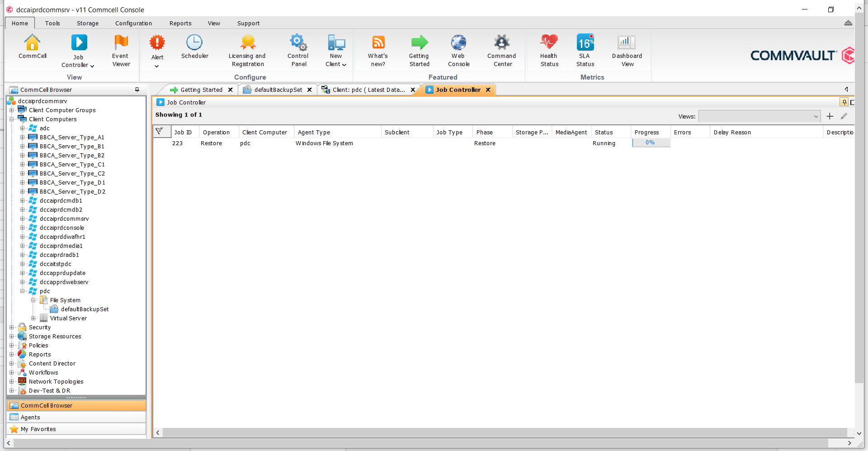Select the Workflows tree item
868x451 pixels.
pyautogui.click(x=43, y=372)
